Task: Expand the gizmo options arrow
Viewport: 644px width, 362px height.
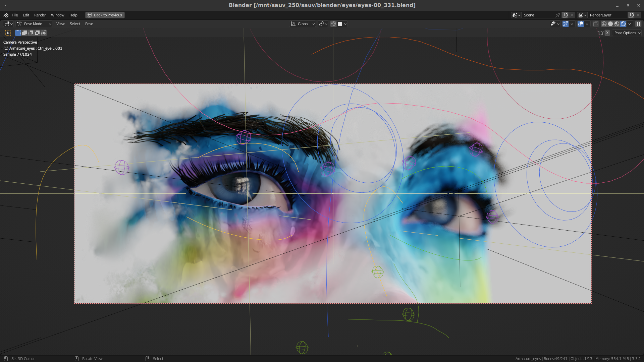Action: (x=572, y=24)
